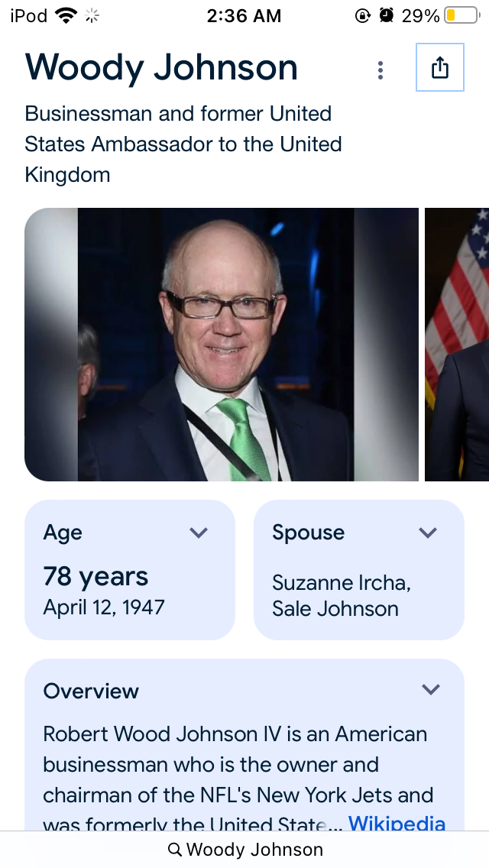The image size is (489, 868).
Task: Tap the Woody Johnson search bar
Action: (x=244, y=849)
